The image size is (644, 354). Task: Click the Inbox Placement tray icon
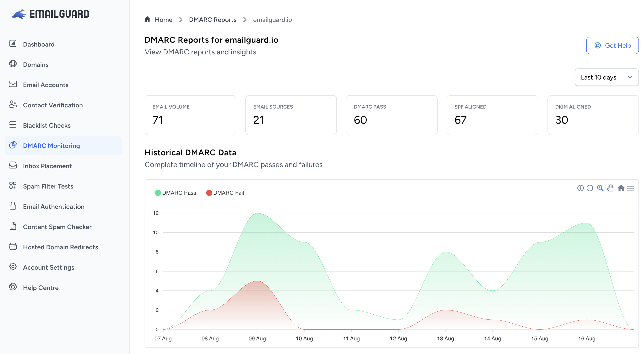pyautogui.click(x=13, y=165)
